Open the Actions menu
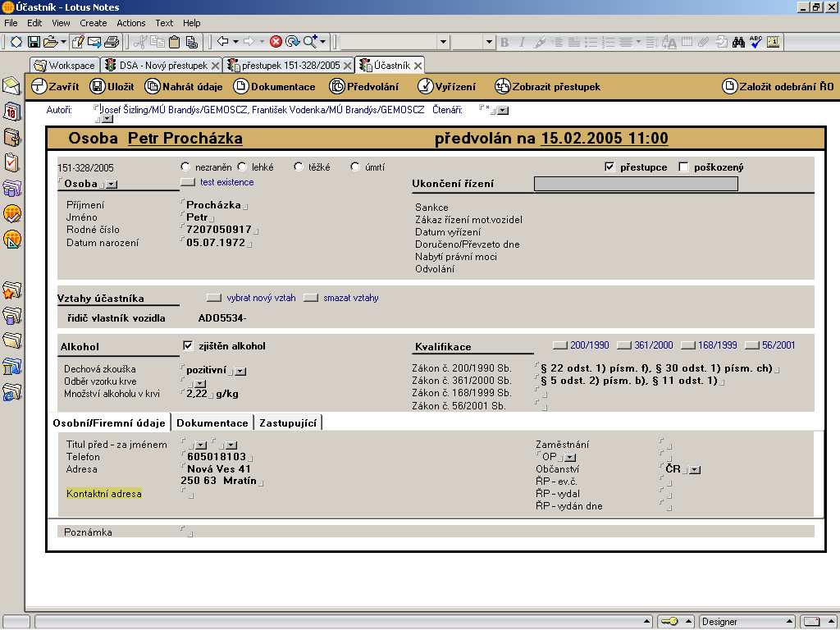The image size is (840, 630). click(x=131, y=23)
